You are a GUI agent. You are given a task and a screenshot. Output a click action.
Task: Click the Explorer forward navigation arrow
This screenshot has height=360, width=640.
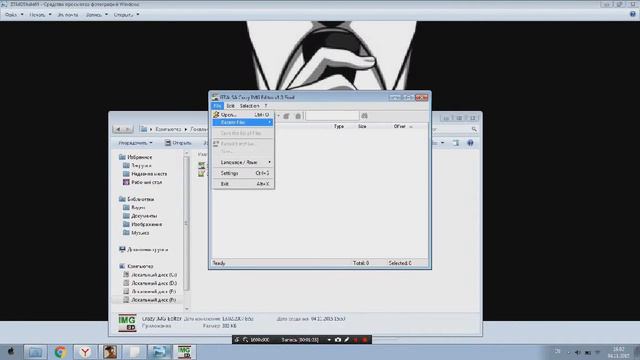128,129
